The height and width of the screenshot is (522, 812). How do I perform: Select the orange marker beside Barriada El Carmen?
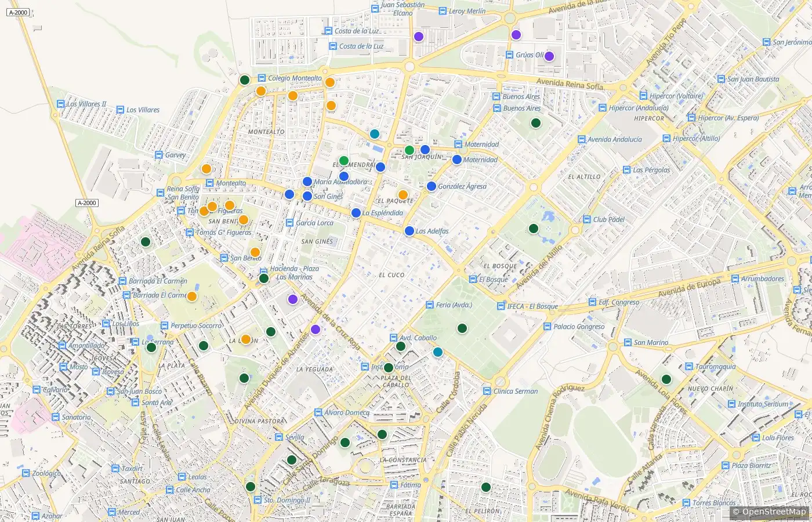pos(192,296)
